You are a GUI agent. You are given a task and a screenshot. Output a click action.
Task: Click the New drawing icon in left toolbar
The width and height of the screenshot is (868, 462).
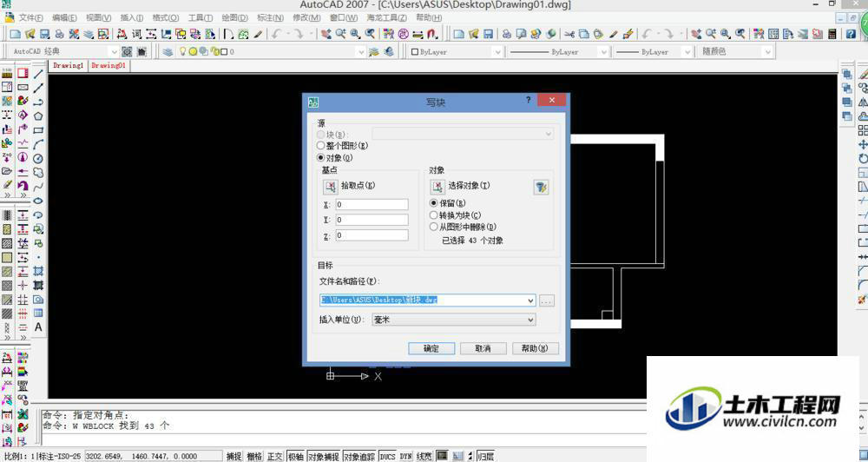(x=16, y=35)
